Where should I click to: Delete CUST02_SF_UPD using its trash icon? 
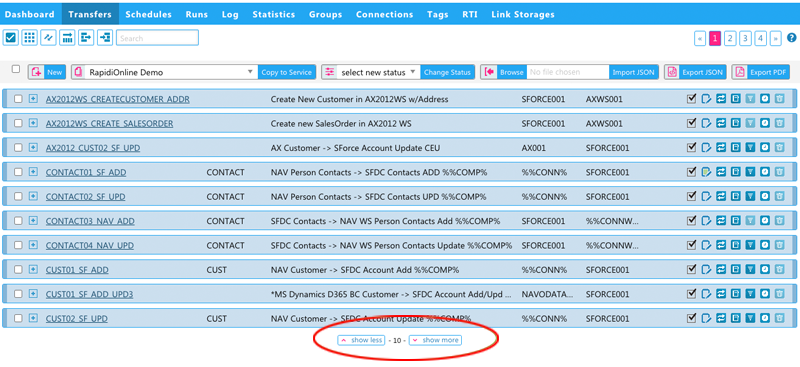point(780,318)
